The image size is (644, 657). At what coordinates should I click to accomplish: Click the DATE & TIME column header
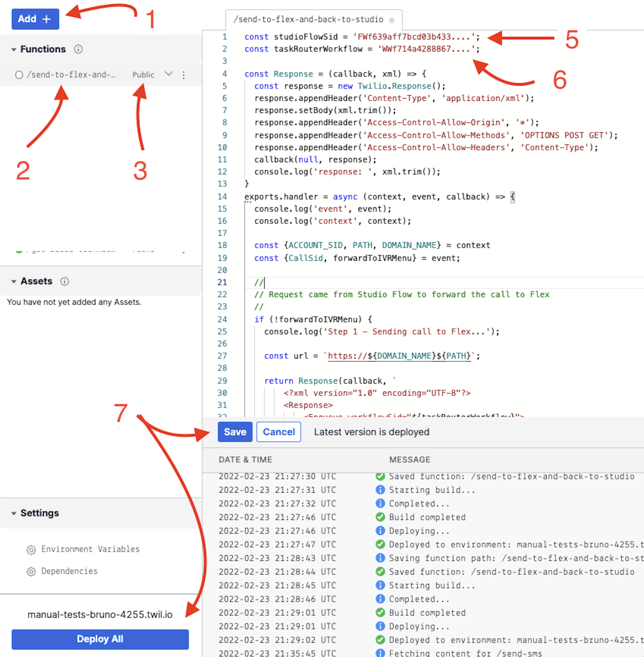pos(245,459)
